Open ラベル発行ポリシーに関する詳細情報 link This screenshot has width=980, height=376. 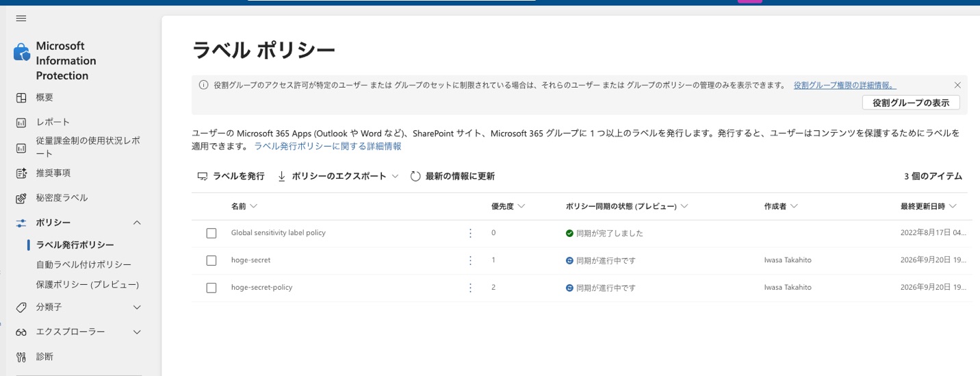pos(328,147)
